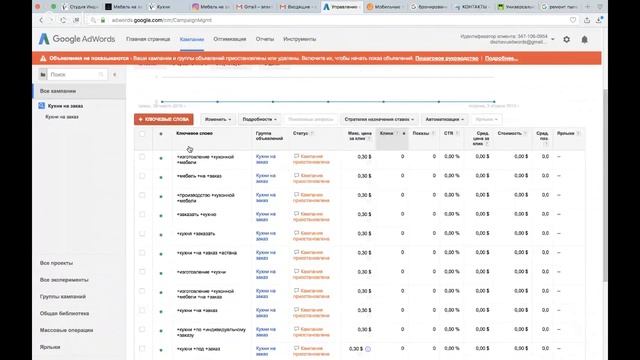Viewport: 640px width, 360px height.
Task: Click the green status dot for '+кухня +заказать'
Action: (161, 235)
